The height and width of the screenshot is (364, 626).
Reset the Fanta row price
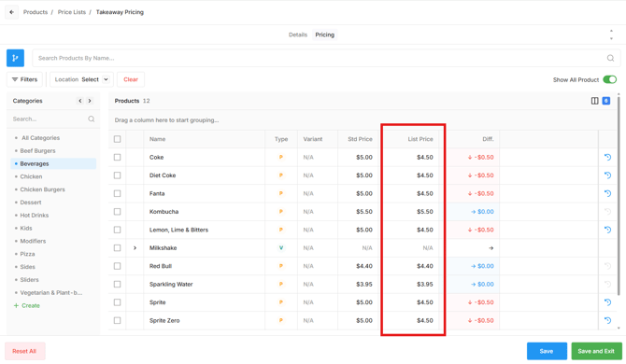pos(607,193)
